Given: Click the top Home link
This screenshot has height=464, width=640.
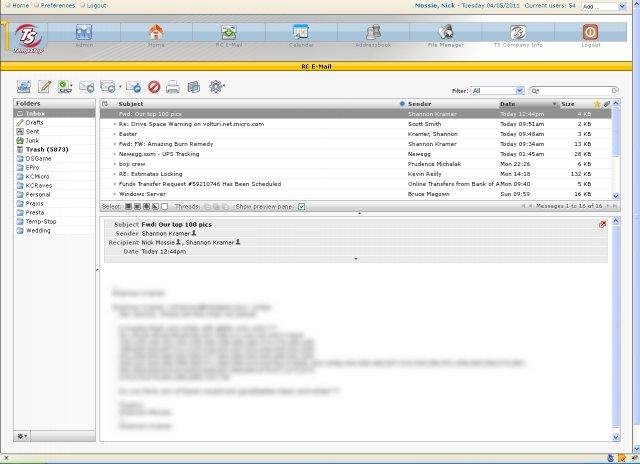Looking at the screenshot, I should tap(20, 5).
